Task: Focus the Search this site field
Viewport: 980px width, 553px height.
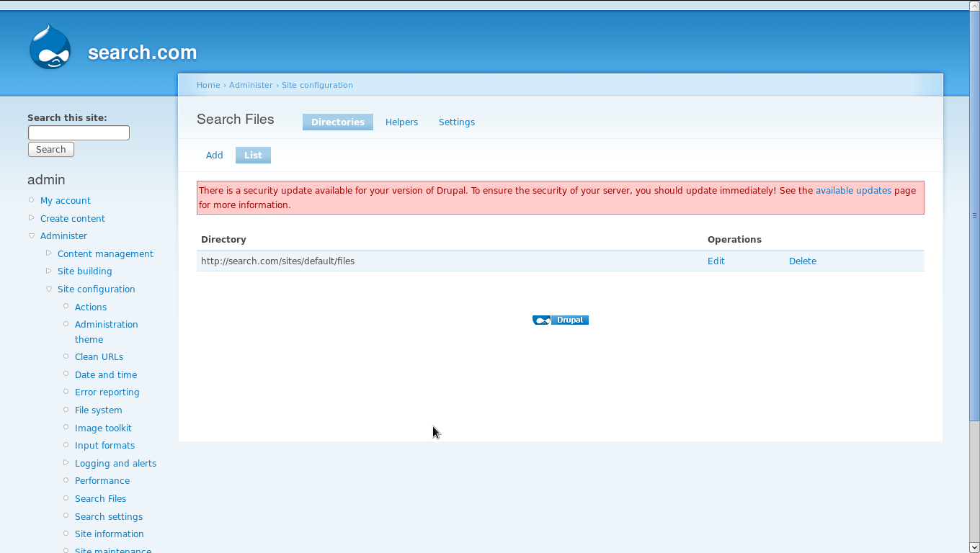Action: click(x=79, y=133)
